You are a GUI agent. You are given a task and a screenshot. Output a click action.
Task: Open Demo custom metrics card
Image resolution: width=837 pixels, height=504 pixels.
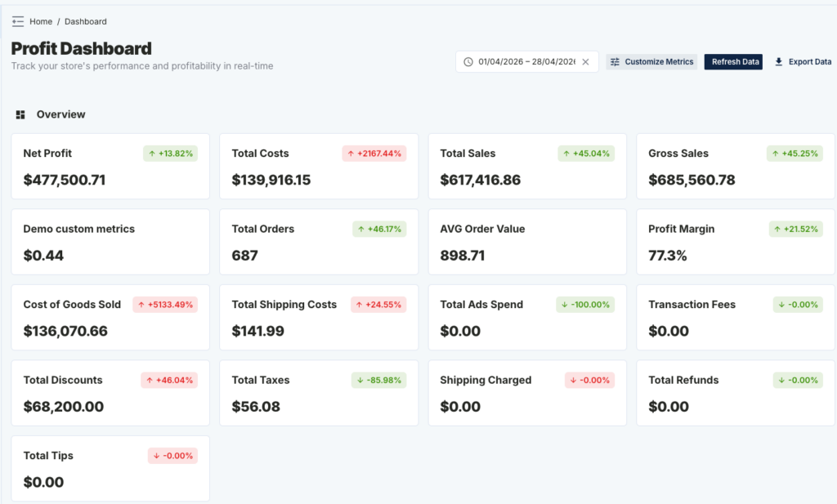tap(110, 242)
